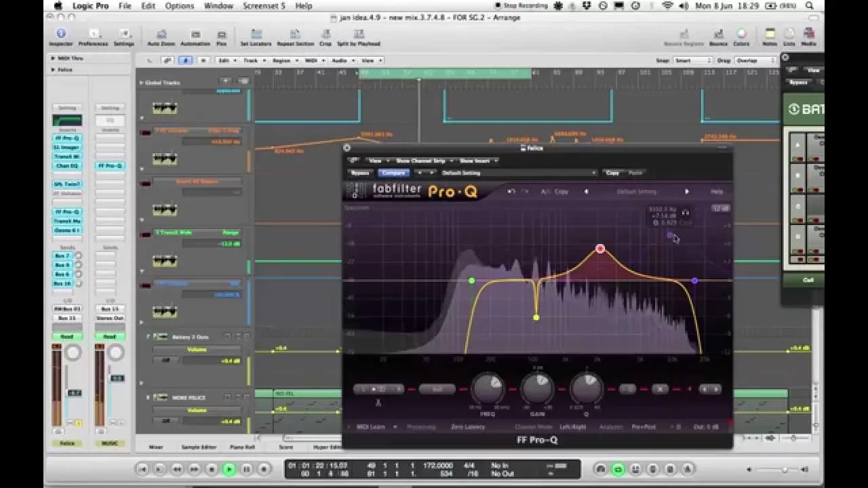This screenshot has height=488, width=868.
Task: Click the Play transport button
Action: coord(229,468)
